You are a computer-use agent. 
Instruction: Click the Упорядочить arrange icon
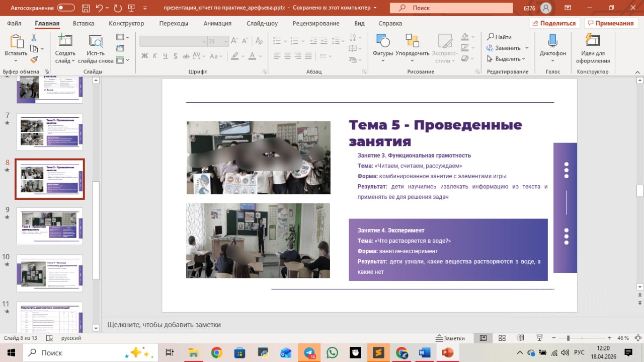click(413, 41)
